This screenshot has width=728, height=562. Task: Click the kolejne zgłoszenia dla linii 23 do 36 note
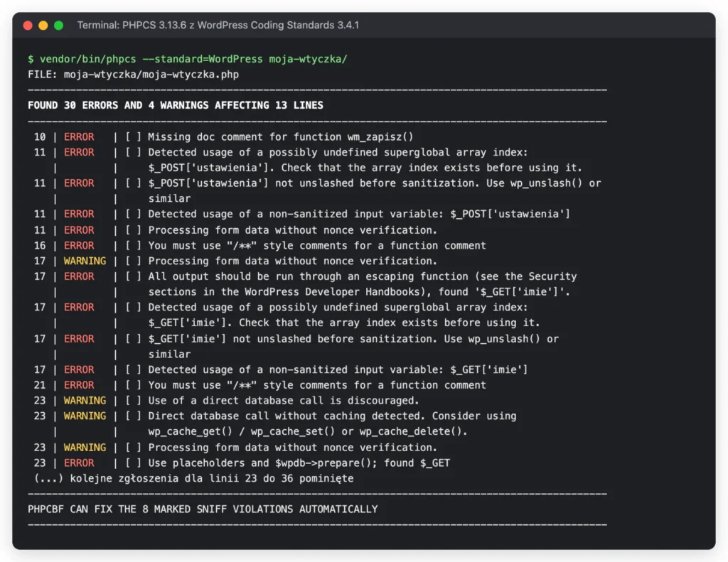coord(193,478)
